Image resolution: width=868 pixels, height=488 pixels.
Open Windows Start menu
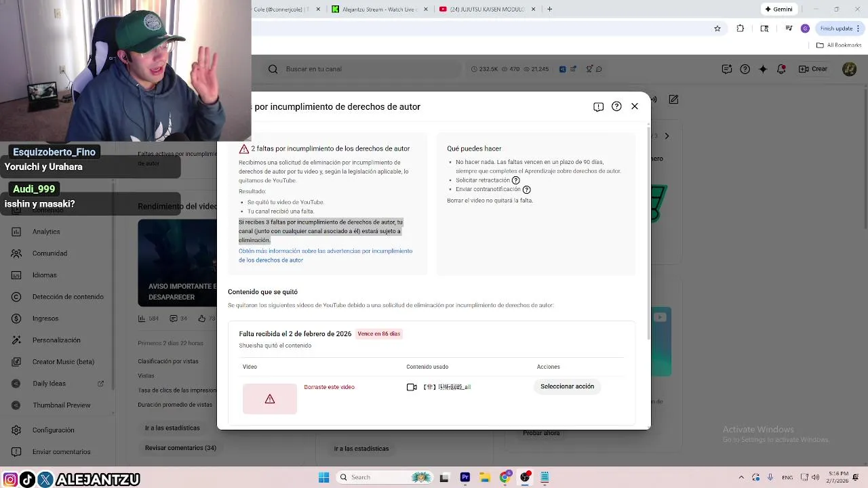coord(324,477)
